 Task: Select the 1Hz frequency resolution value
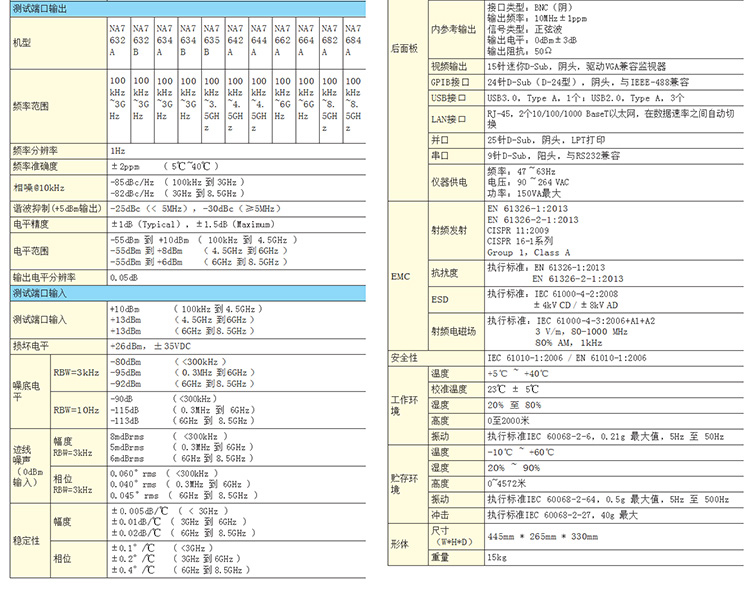pos(118,150)
